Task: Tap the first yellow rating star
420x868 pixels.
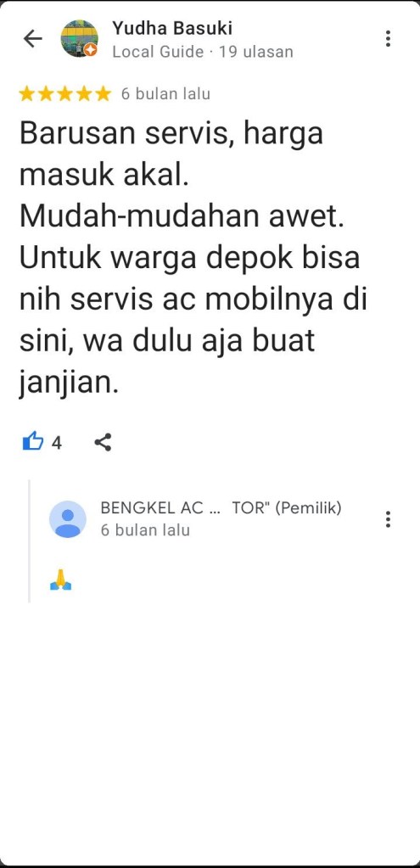Action: point(26,94)
